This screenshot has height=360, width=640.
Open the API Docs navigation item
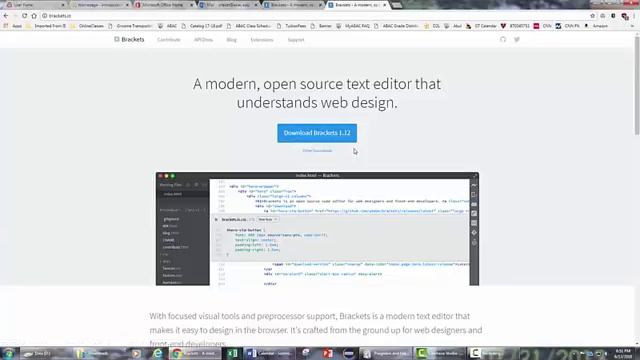(x=203, y=40)
